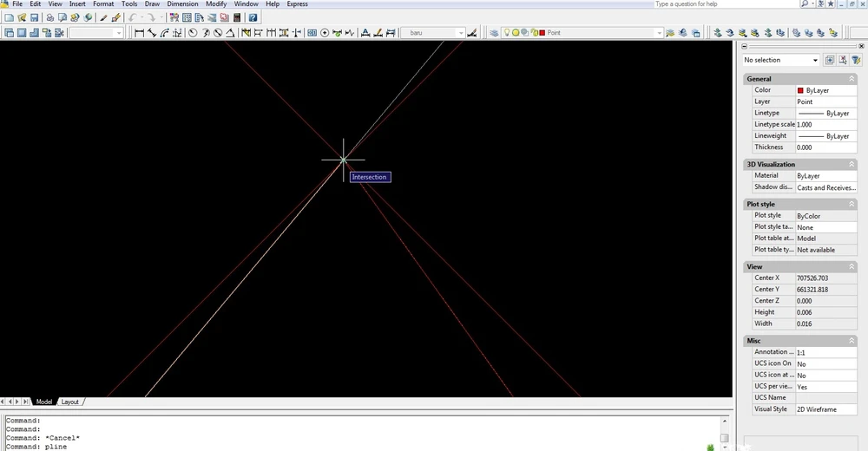Collapse the View section

[852, 267]
